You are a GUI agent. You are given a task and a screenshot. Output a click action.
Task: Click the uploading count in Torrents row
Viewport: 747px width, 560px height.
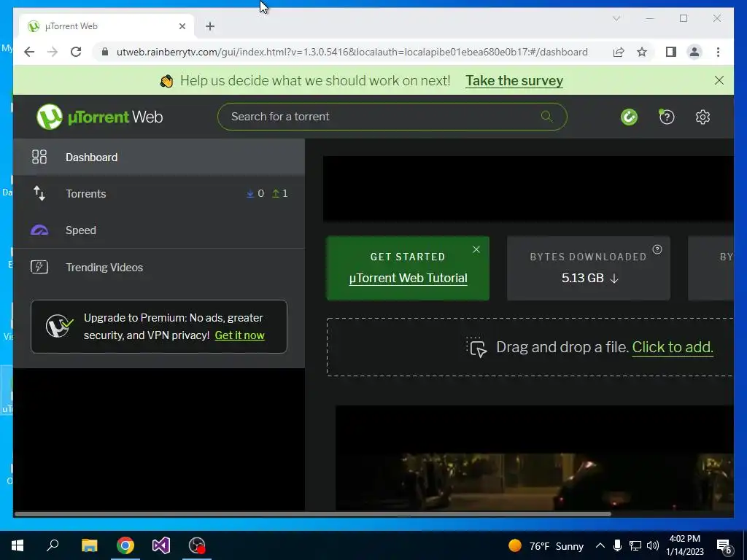pyautogui.click(x=280, y=193)
